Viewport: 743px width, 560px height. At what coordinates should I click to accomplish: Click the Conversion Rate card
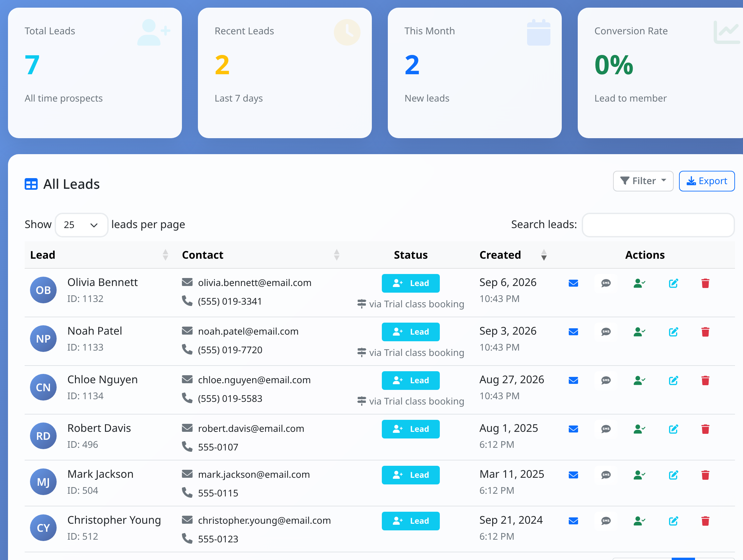point(660,73)
